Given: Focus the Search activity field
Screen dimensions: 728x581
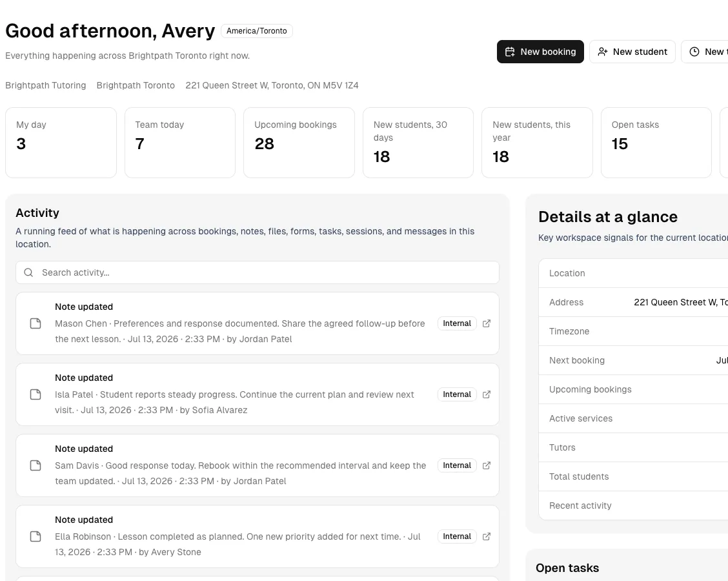Looking at the screenshot, I should [x=258, y=272].
